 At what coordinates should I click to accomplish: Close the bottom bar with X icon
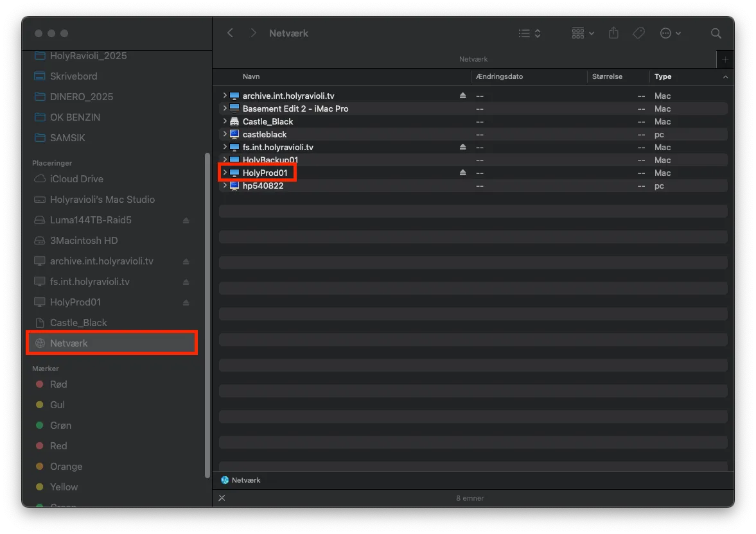point(222,498)
